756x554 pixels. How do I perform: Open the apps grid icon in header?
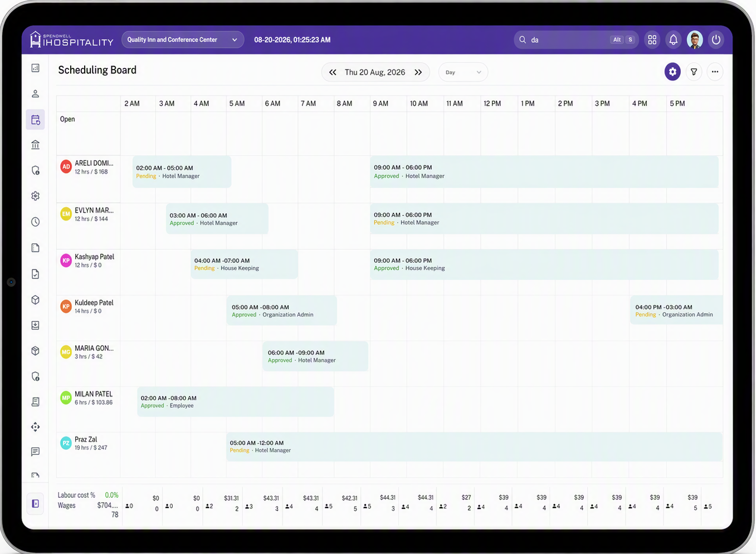click(652, 40)
